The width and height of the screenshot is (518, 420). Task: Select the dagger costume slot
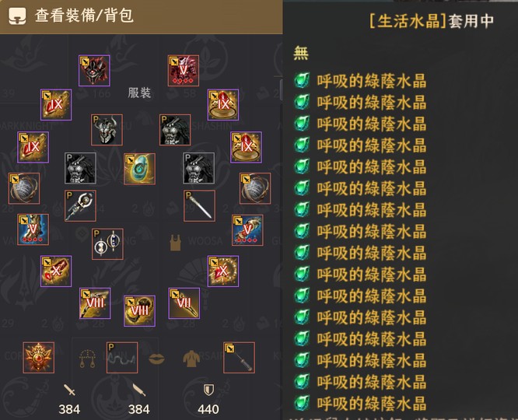tap(200, 206)
